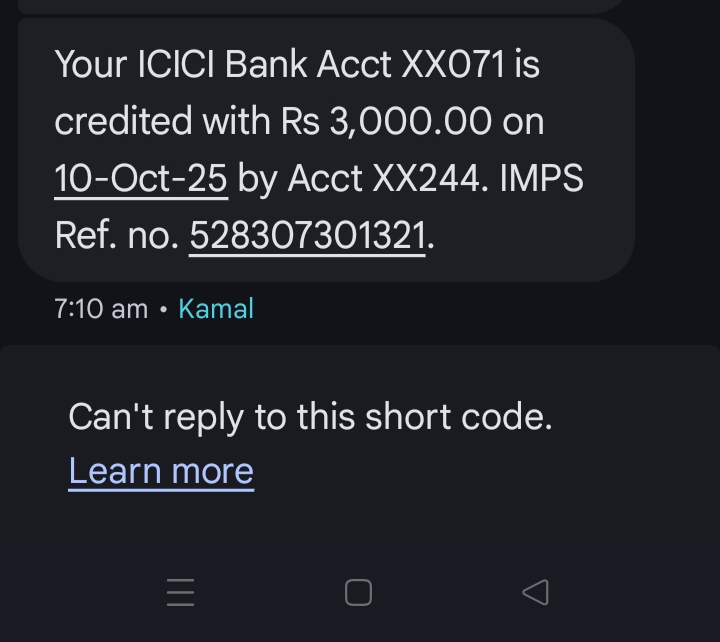Click the word IMPS in message

point(540,178)
